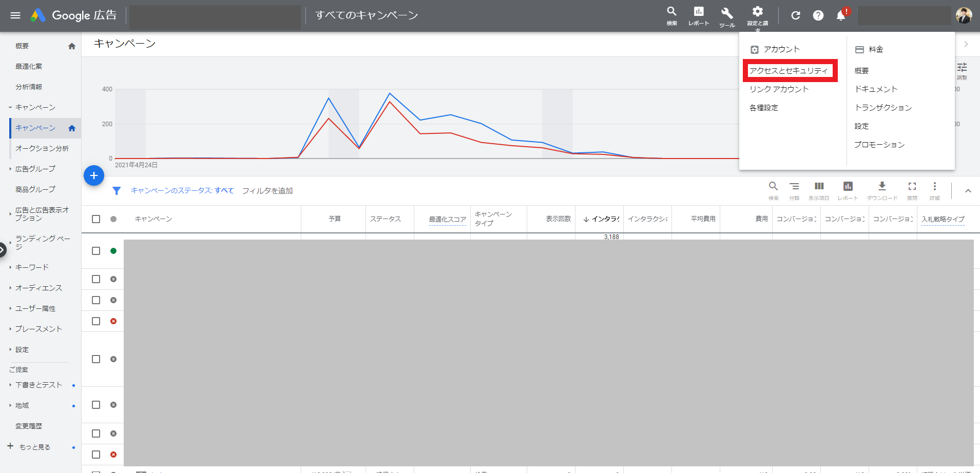Click the blue plus new campaign button
The width and height of the screenshot is (980, 473).
pyautogui.click(x=94, y=175)
